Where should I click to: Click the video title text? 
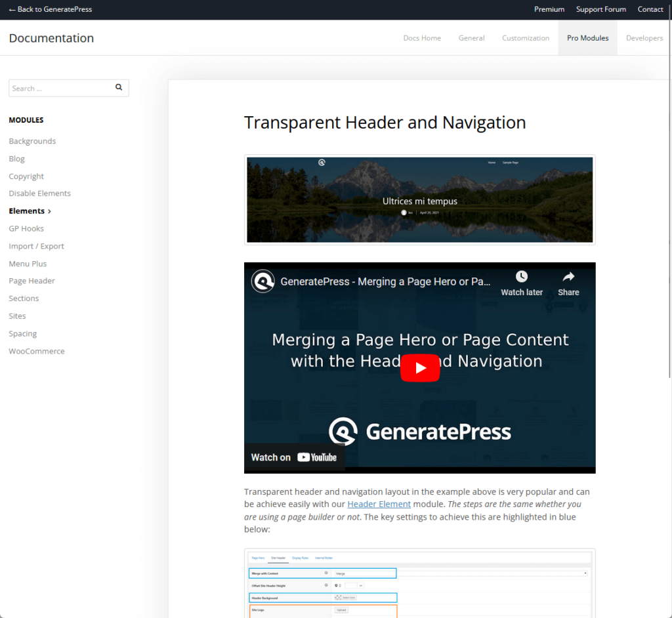pos(385,281)
